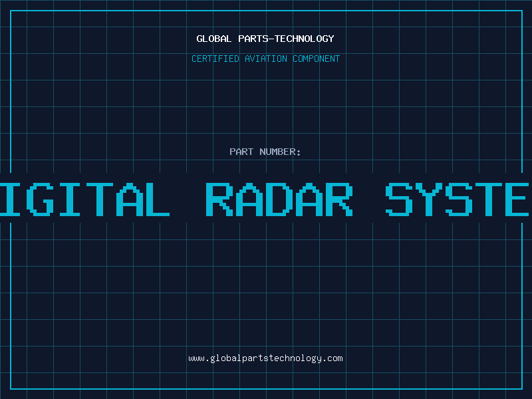Click the cut-off word SYSTE at right
Image resolution: width=532 pixels, height=399 pixels.
pyautogui.click(x=459, y=198)
